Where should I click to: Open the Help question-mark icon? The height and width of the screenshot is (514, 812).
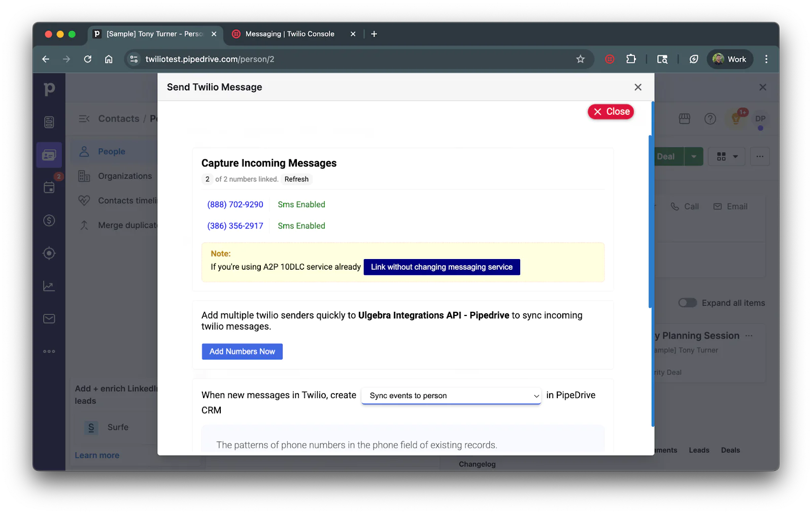[x=710, y=119]
